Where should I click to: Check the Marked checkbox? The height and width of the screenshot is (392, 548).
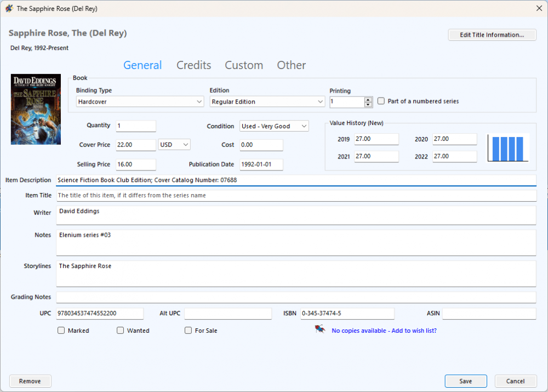tap(61, 331)
